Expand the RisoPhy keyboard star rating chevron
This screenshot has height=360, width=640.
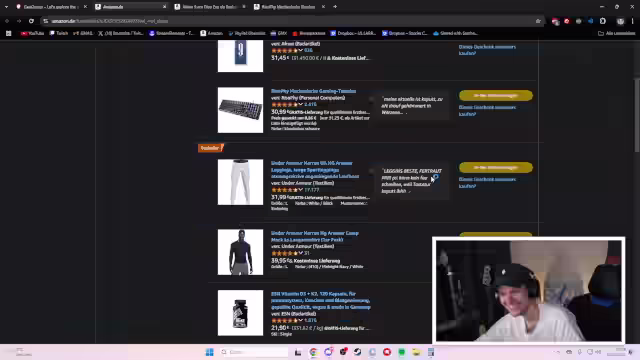click(x=300, y=104)
